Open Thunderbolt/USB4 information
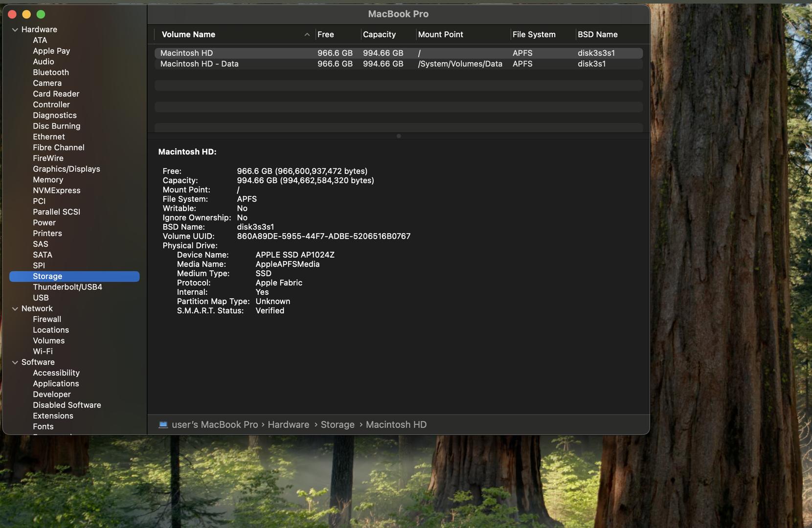The height and width of the screenshot is (528, 812). click(68, 288)
